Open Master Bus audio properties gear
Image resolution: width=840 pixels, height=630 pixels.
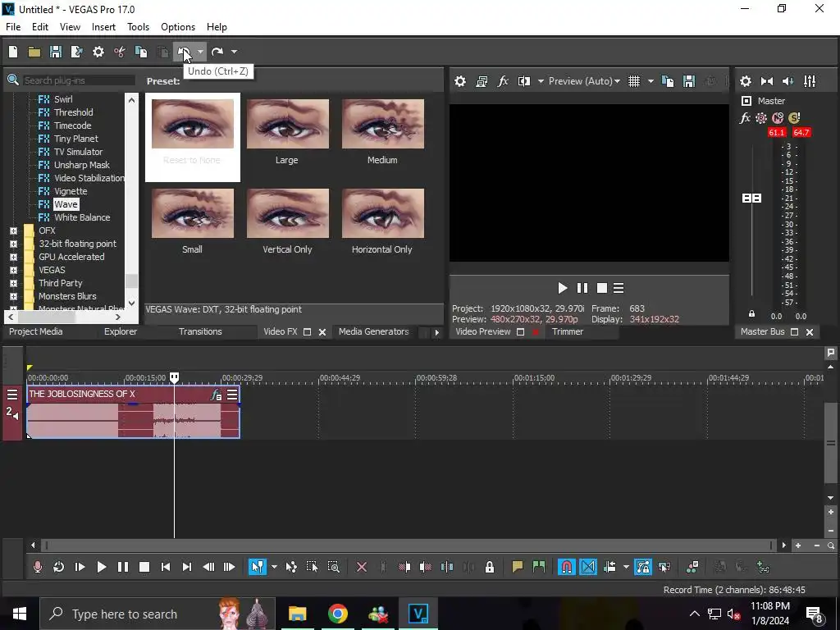coord(745,81)
